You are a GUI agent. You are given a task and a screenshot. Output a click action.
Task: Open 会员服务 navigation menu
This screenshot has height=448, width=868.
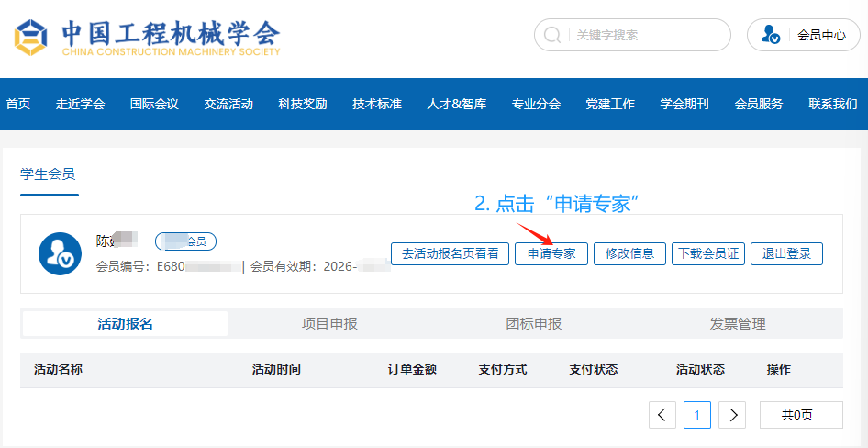pyautogui.click(x=759, y=104)
